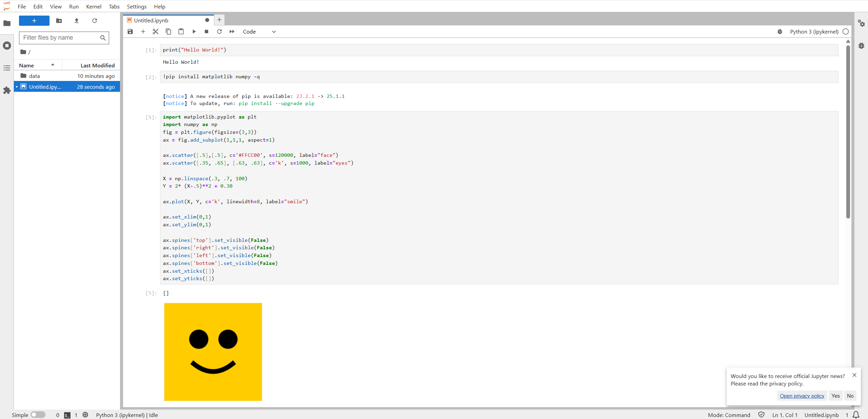Open notifications bell icon
The width and height of the screenshot is (868, 419).
click(856, 415)
